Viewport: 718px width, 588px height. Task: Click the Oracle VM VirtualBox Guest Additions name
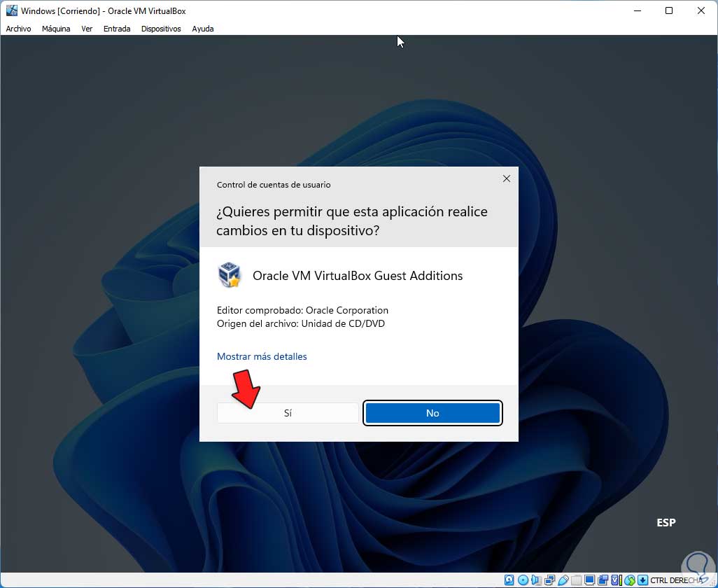tap(358, 276)
